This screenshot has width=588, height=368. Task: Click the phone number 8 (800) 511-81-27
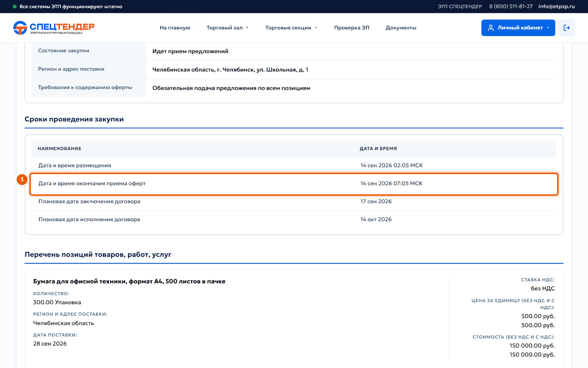pos(511,7)
